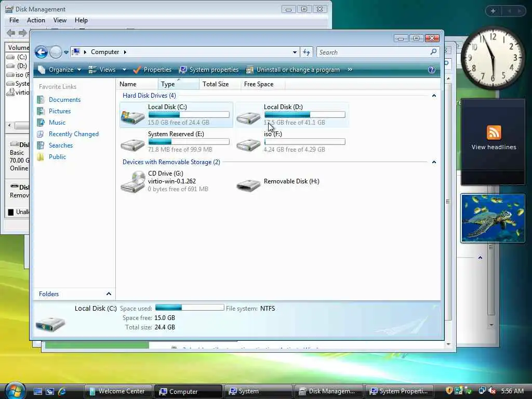The image size is (532, 399).
Task: Open Pictures in Favorite Links
Action: 60,111
